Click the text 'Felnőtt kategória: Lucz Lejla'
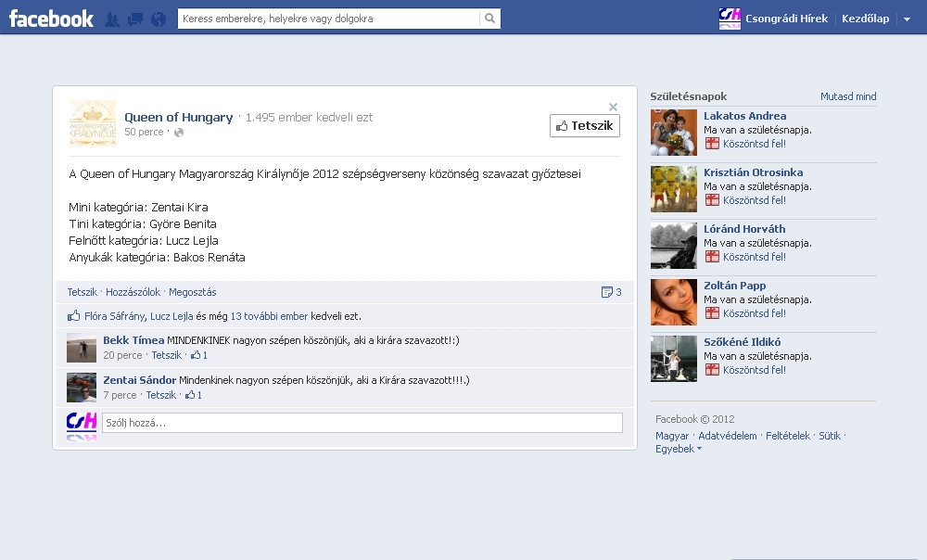 tap(144, 241)
